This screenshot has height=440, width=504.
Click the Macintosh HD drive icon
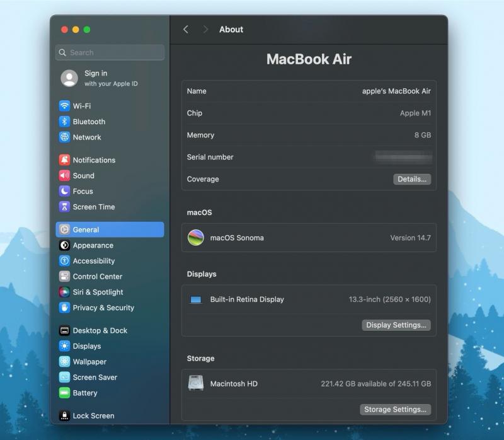(x=196, y=383)
